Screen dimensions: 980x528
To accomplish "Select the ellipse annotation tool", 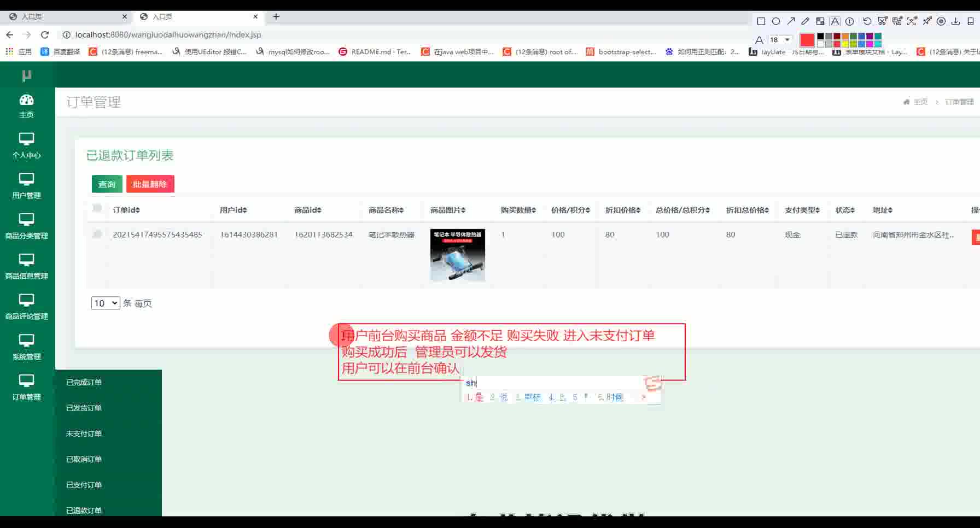I will (776, 21).
